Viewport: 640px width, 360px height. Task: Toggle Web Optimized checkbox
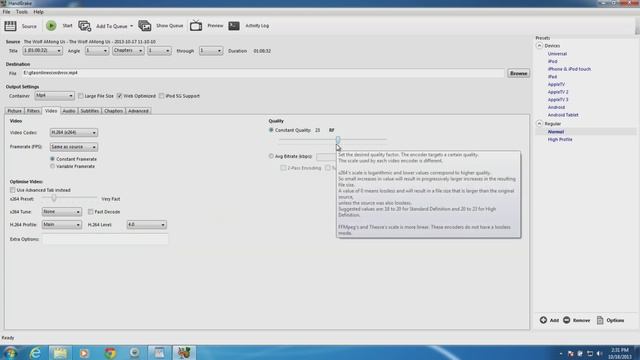click(119, 96)
